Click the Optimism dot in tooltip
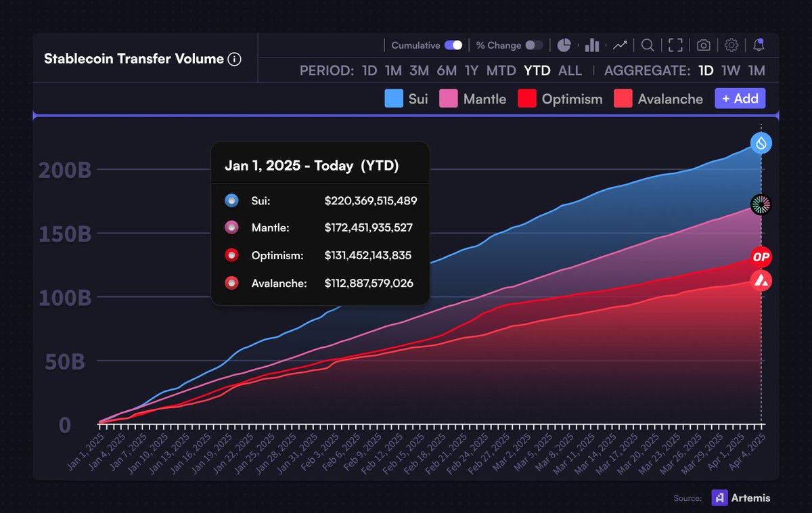 pyautogui.click(x=231, y=256)
